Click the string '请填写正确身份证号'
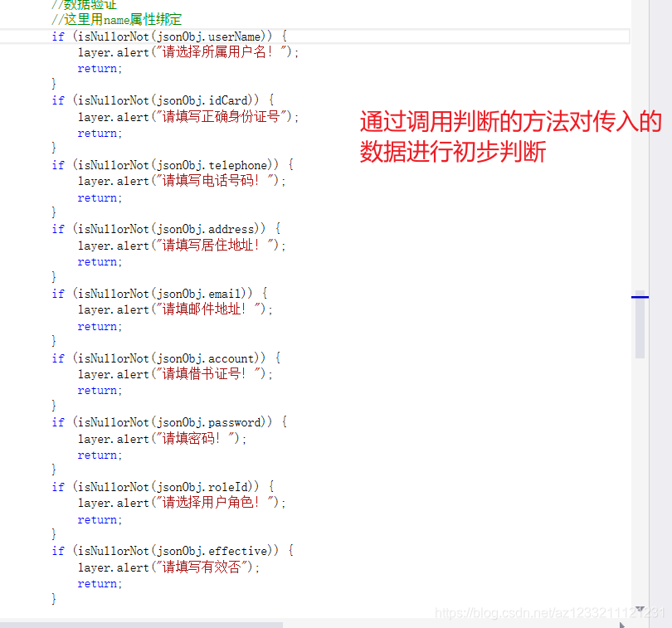Image resolution: width=672 pixels, height=628 pixels. click(222, 117)
